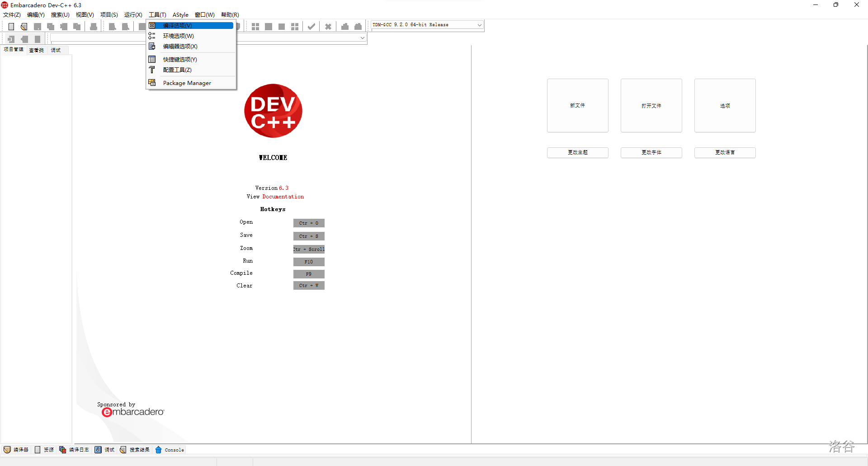Screen dimensions: 868x466
Task: Click the syntax check checkmark icon
Action: [x=311, y=27]
